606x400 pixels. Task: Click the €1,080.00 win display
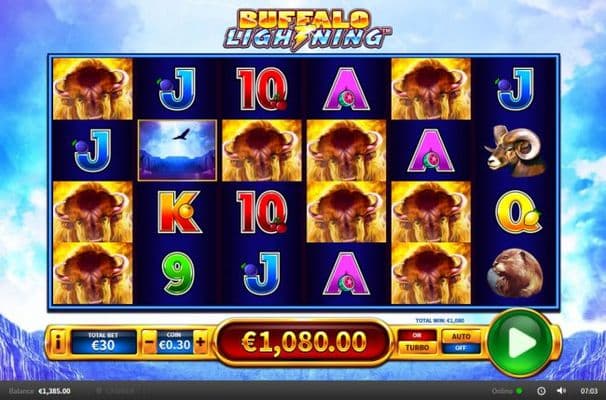(x=303, y=342)
